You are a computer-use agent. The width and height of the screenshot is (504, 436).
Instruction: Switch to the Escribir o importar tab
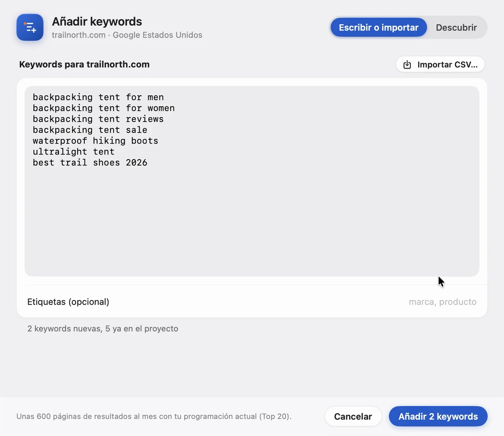click(378, 27)
